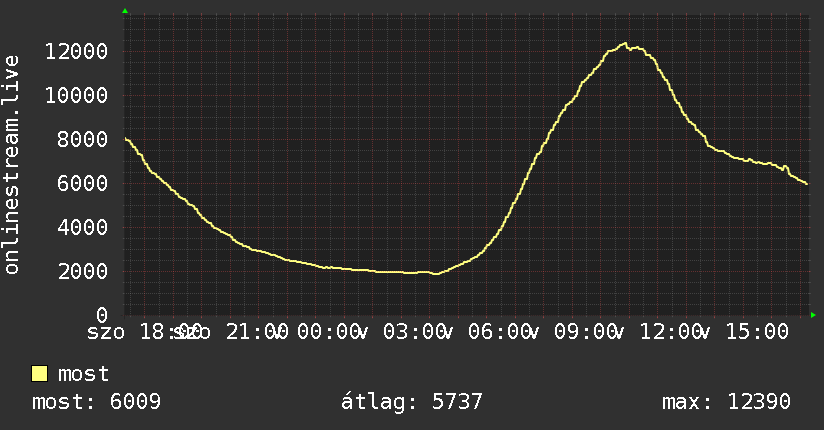Click the 8000 y-axis label

83,140
